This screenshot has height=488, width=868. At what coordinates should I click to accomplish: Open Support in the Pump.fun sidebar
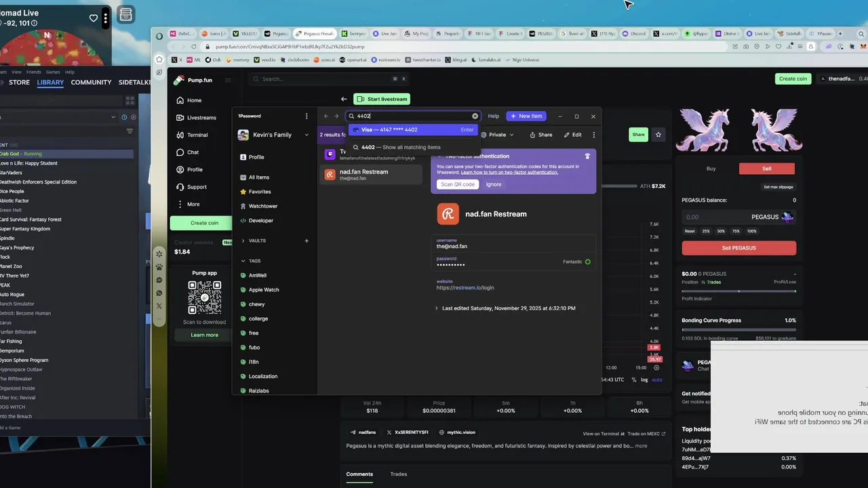pos(191,187)
